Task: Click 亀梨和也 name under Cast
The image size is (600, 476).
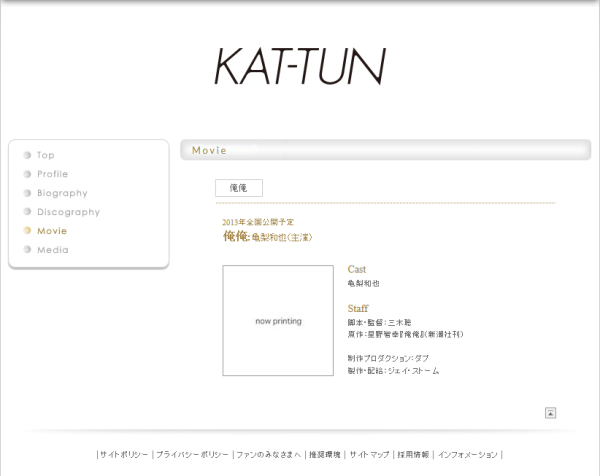Action: 363,284
